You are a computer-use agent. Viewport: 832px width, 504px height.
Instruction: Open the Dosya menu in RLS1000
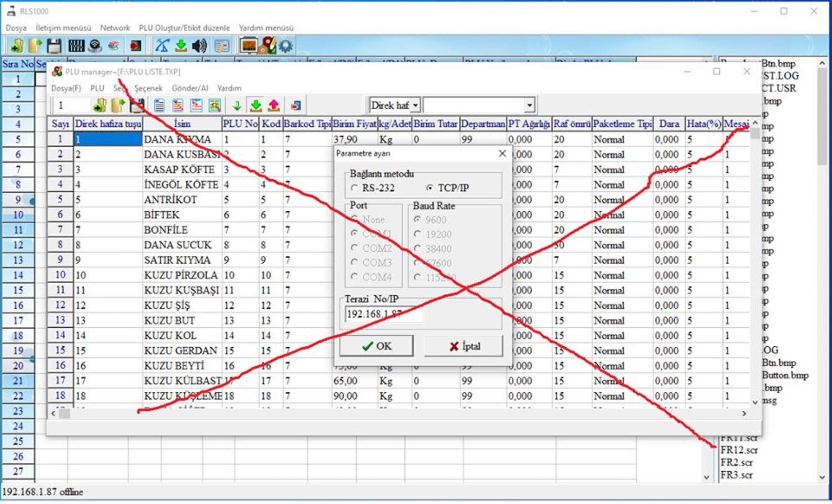16,28
